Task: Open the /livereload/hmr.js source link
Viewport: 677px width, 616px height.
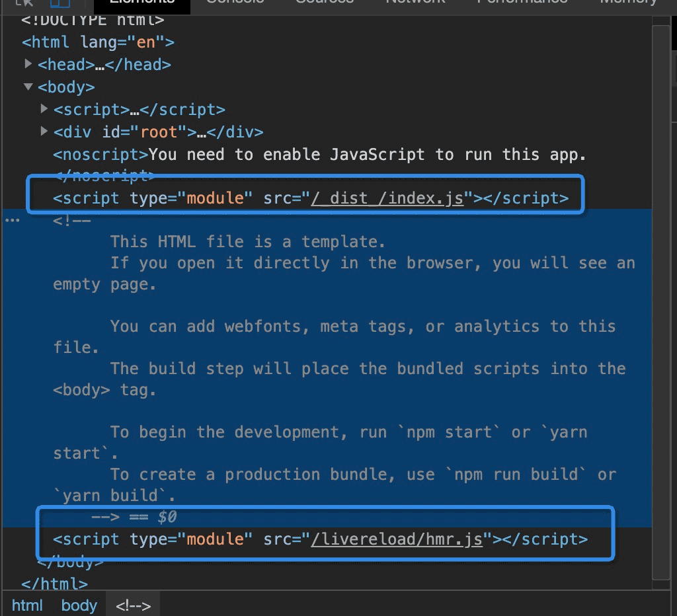Action: pos(397,539)
